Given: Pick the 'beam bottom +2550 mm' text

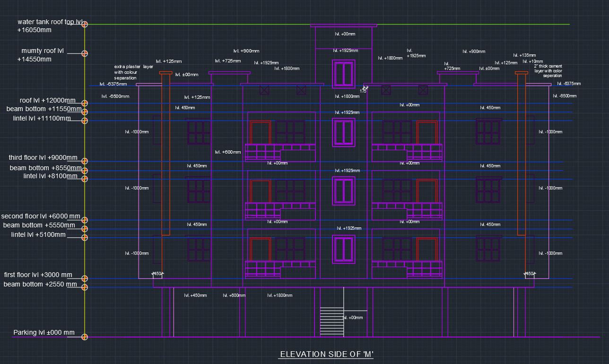Looking at the screenshot, I should click(x=40, y=284).
